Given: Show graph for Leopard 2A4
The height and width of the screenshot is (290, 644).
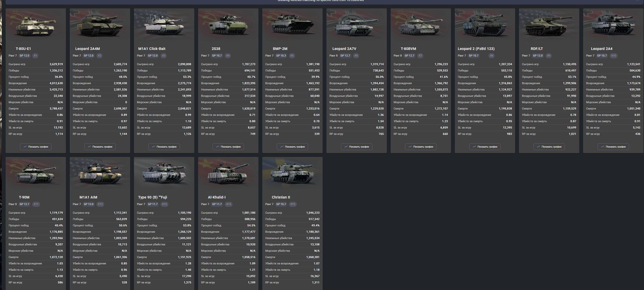Looking at the screenshot, I should (613, 147).
